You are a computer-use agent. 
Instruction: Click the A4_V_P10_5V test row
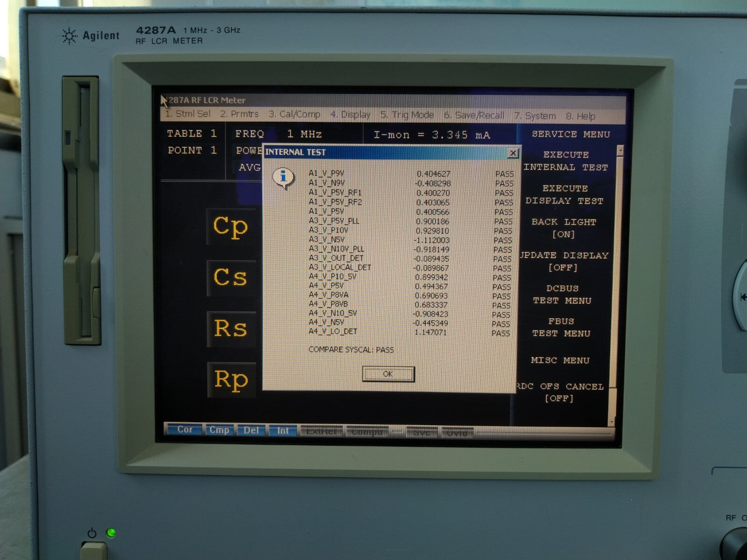(x=409, y=277)
